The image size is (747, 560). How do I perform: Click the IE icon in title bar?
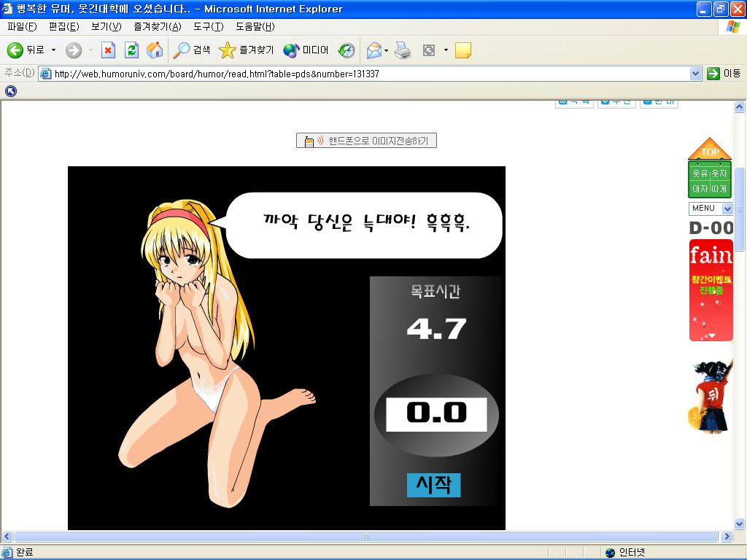click(x=7, y=9)
